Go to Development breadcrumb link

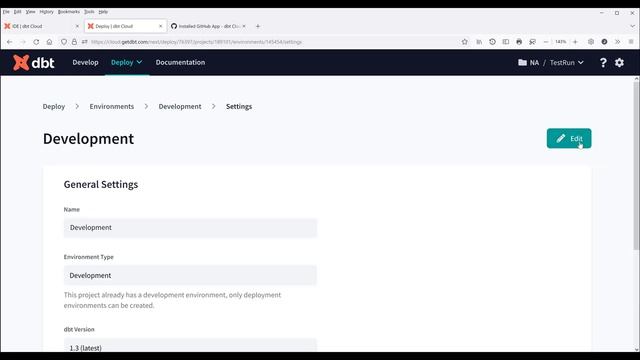[180, 107]
